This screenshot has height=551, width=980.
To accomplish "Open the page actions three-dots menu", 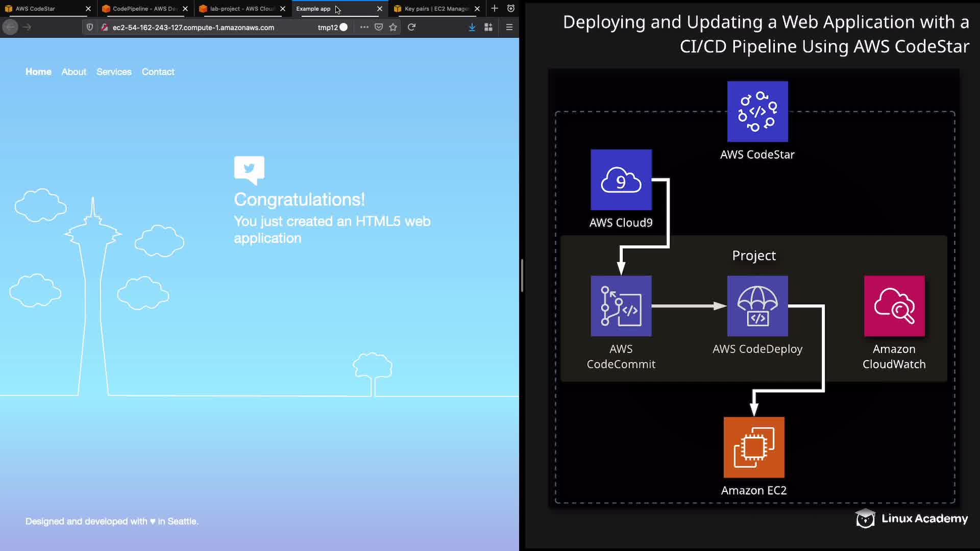I will click(x=364, y=27).
